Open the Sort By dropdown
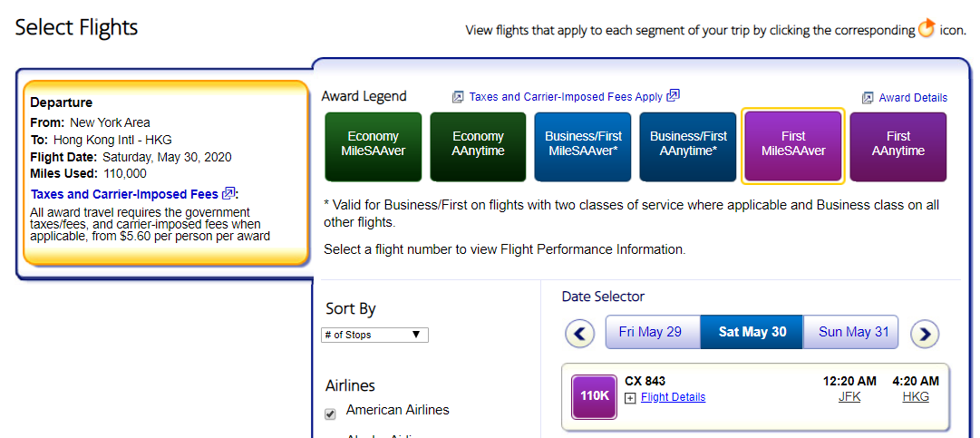This screenshot has height=438, width=980. 374,335
